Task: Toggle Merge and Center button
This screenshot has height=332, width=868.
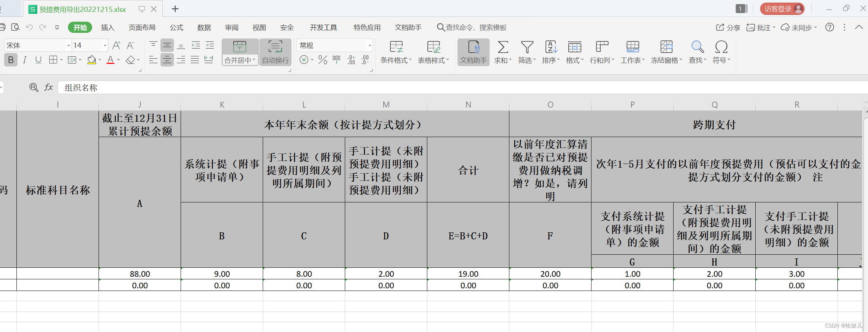Action: (240, 52)
